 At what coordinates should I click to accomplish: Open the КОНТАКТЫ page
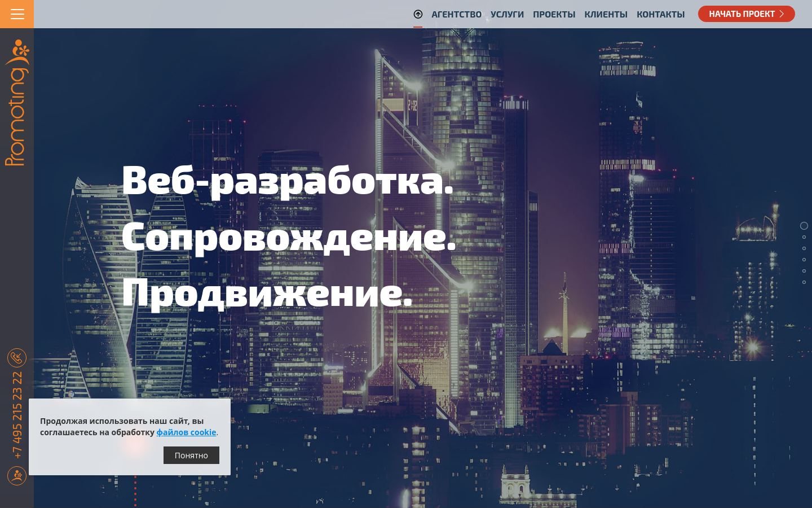point(660,14)
